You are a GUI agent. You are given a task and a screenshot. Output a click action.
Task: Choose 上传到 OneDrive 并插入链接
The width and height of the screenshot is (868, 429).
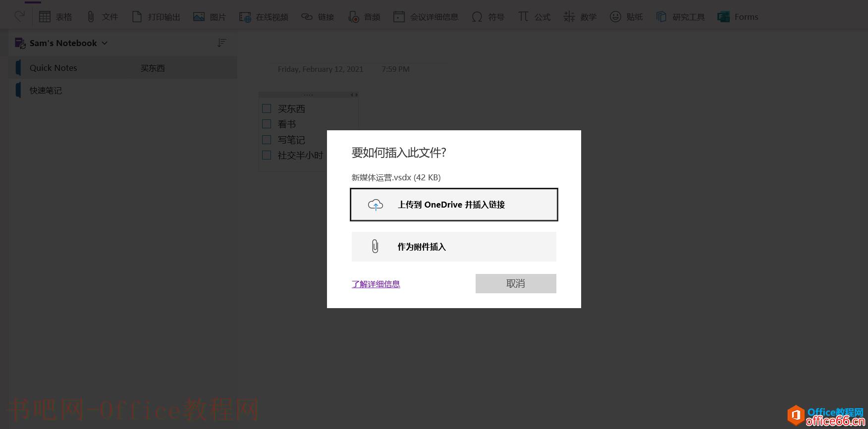(454, 205)
